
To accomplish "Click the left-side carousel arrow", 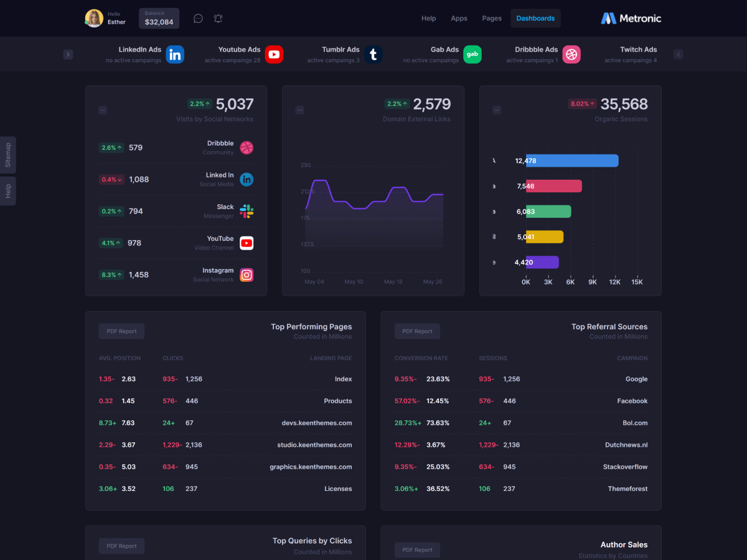I will [x=68, y=55].
